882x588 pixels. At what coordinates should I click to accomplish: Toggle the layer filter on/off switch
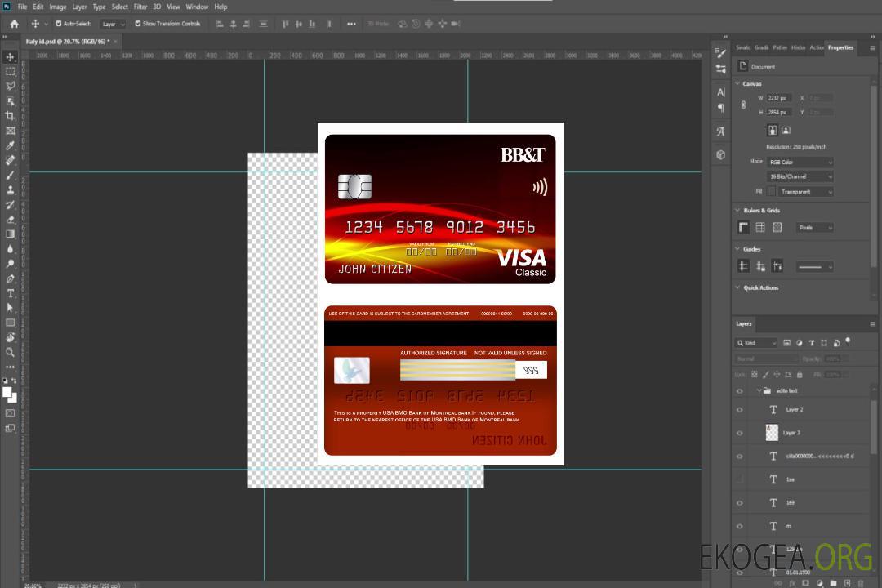click(848, 341)
